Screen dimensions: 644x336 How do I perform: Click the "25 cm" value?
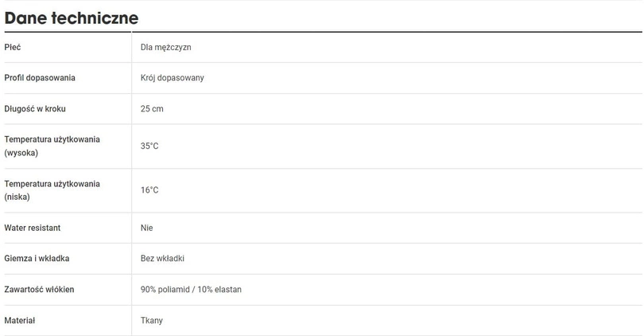click(152, 108)
